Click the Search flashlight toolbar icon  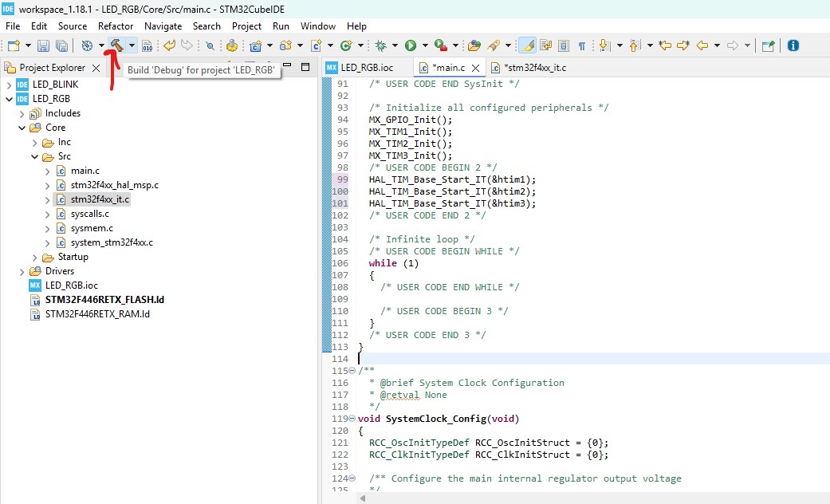click(x=494, y=45)
